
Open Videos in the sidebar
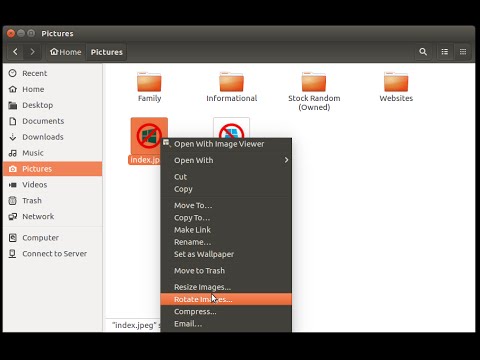[x=53, y=185]
